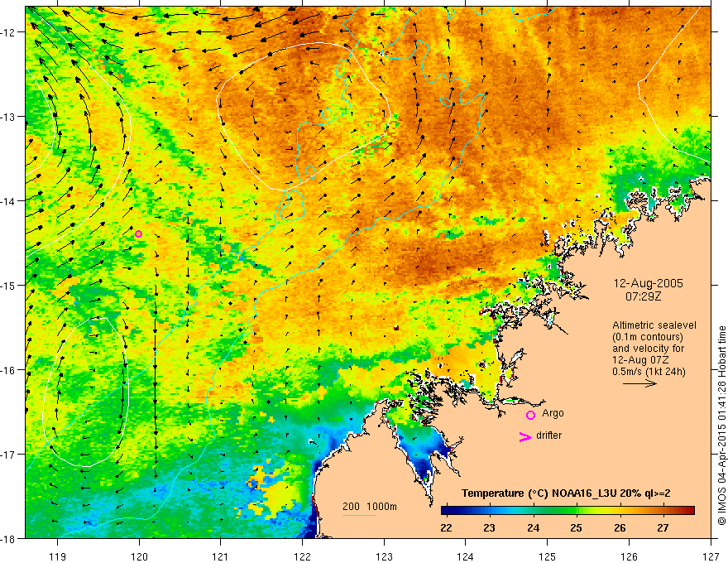The height and width of the screenshot is (563, 728).
Task: Click longitude axis label '127'
Action: pos(711,556)
